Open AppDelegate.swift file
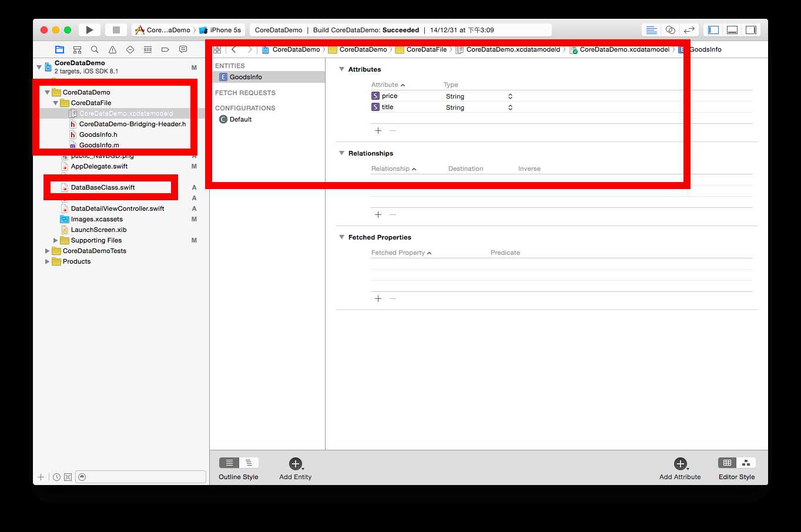This screenshot has width=801, height=532. pyautogui.click(x=99, y=166)
